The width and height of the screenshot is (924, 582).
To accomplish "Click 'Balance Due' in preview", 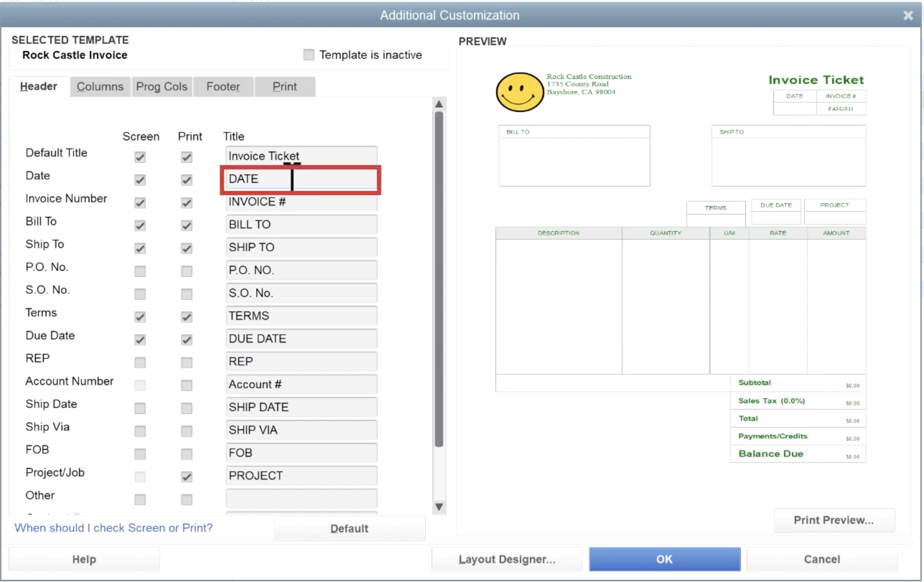I will click(770, 454).
